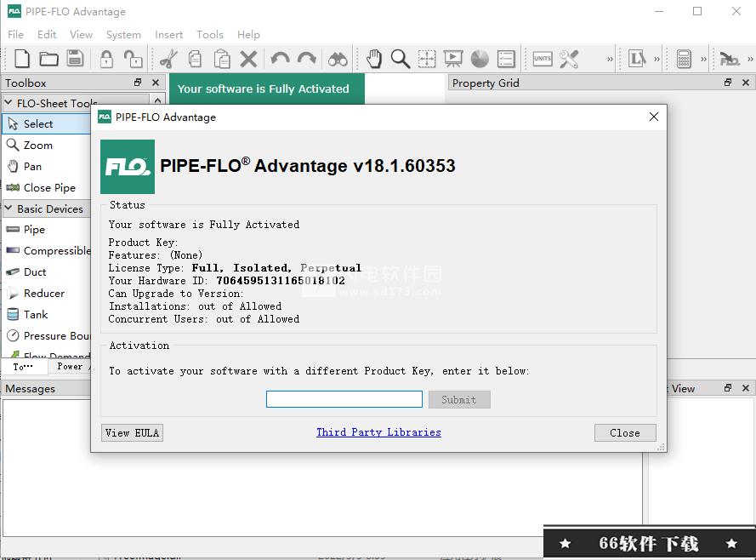Expand overflow chevron after the L icon
Image resolution: width=756 pixels, height=560 pixels.
point(657,60)
